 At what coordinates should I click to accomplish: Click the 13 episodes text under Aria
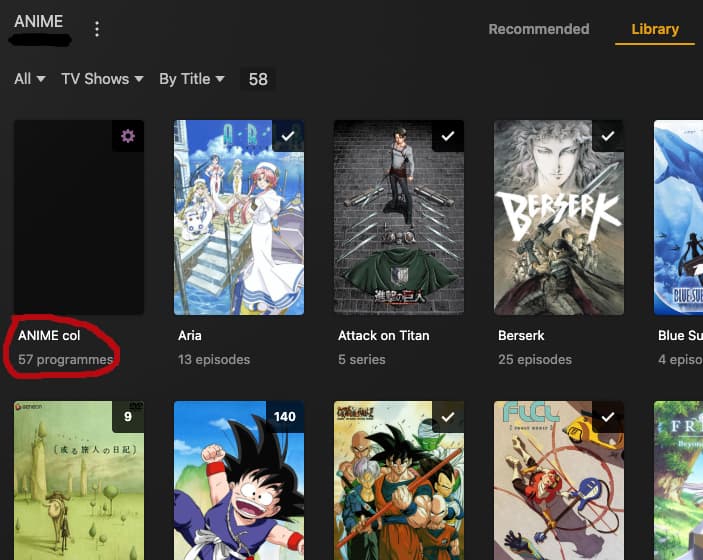(214, 360)
